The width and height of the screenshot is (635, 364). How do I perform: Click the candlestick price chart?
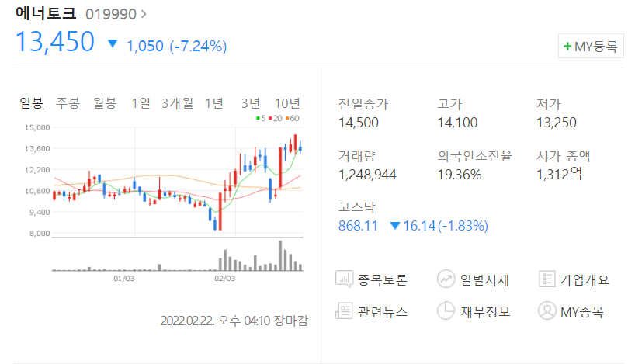pos(179,181)
